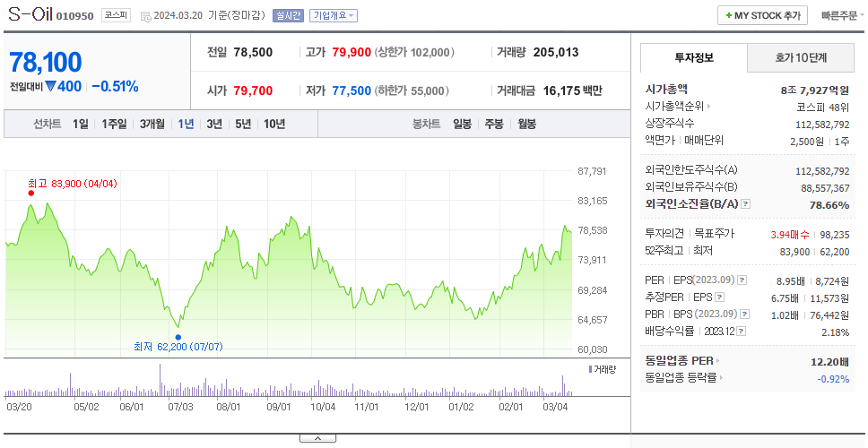Click the 시가총액 label
Screen dimensions: 868x448
pyautogui.click(x=666, y=89)
